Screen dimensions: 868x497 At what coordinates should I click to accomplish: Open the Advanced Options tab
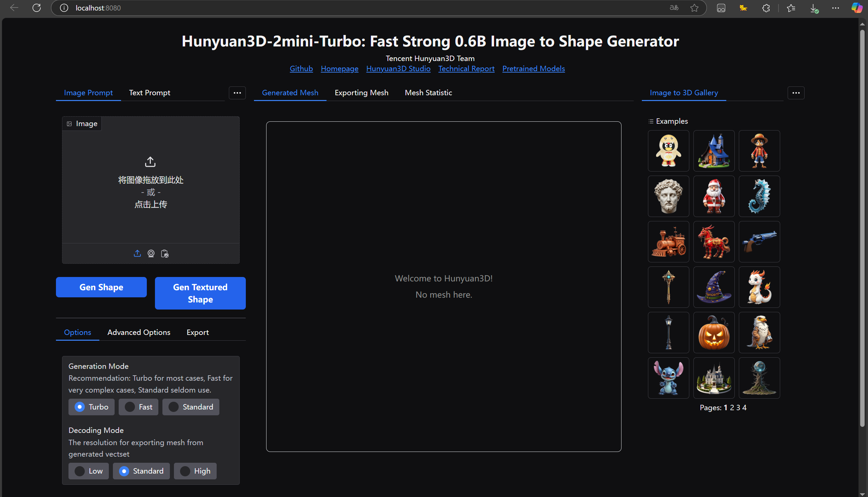click(139, 333)
